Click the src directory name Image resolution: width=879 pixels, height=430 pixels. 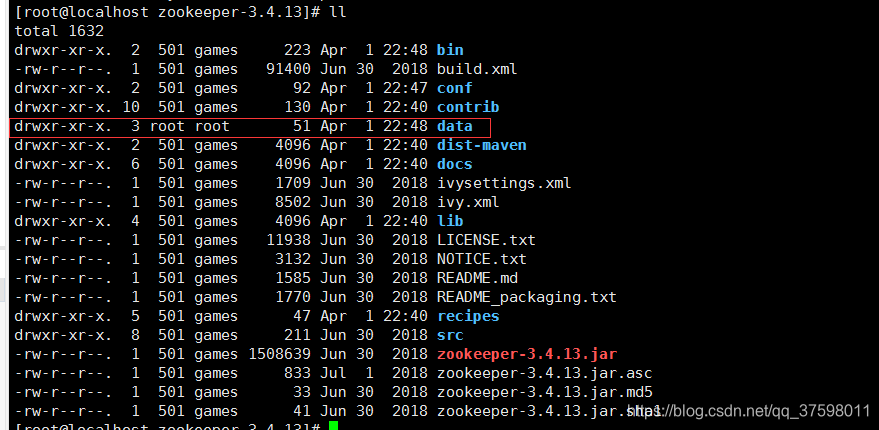click(450, 335)
